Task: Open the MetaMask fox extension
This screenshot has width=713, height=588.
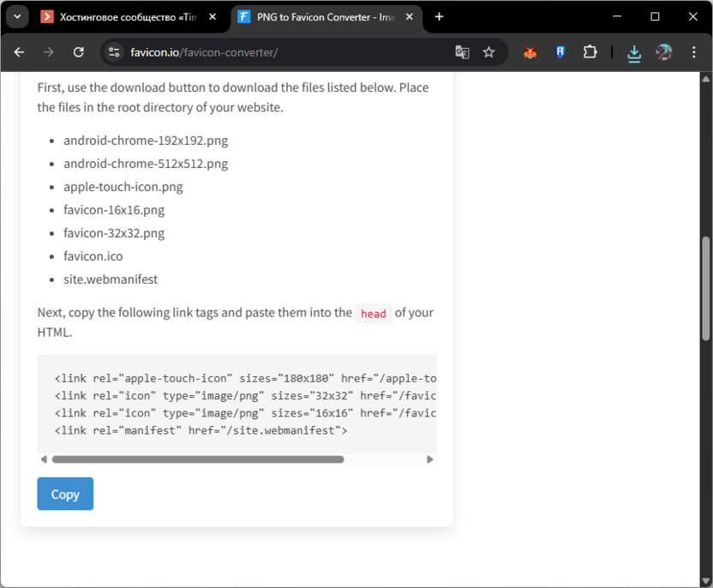Action: click(x=530, y=52)
